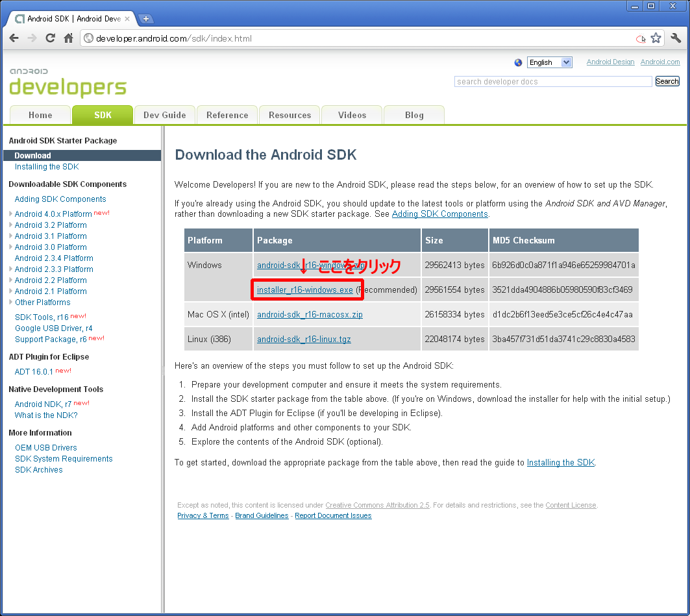
Task: Open the Reference tab
Action: point(227,115)
